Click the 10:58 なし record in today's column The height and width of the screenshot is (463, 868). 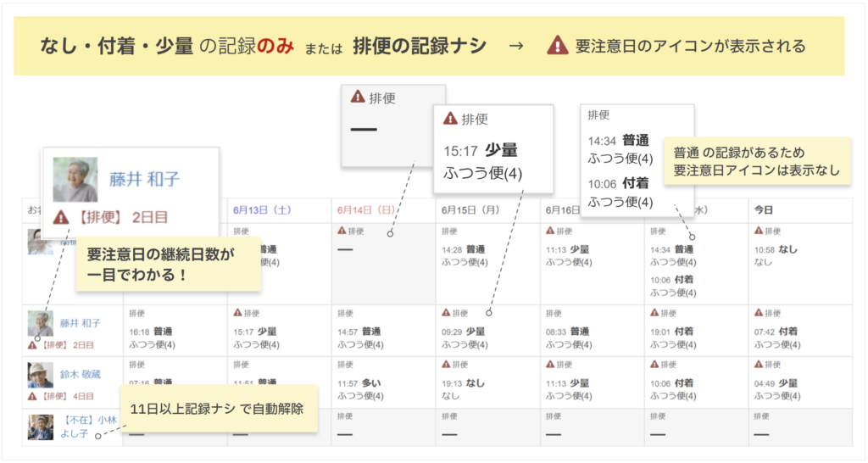click(776, 250)
